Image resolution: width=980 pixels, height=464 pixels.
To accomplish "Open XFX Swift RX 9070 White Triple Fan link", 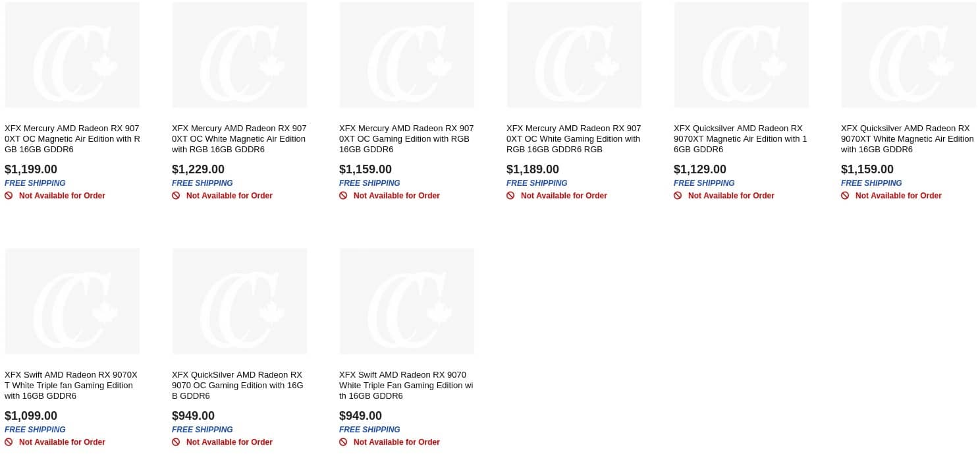I will pyautogui.click(x=406, y=386).
